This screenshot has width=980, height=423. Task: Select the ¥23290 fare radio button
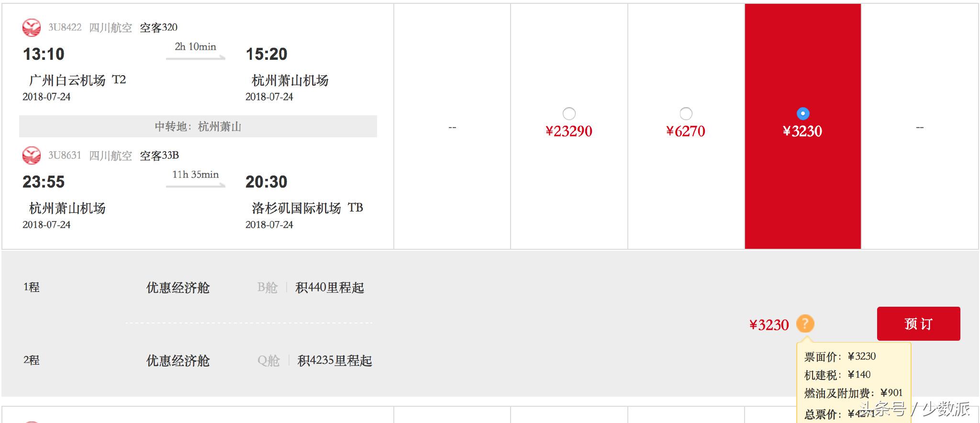[x=569, y=114]
